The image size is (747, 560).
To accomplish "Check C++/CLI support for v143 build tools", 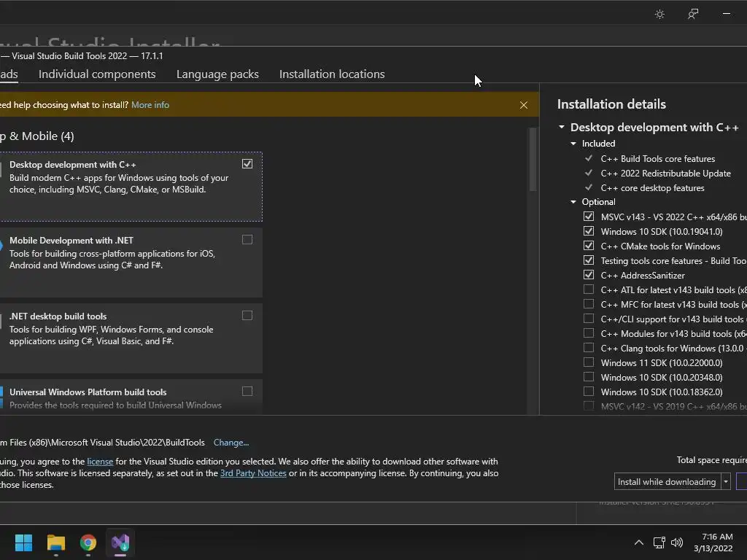I will [589, 319].
